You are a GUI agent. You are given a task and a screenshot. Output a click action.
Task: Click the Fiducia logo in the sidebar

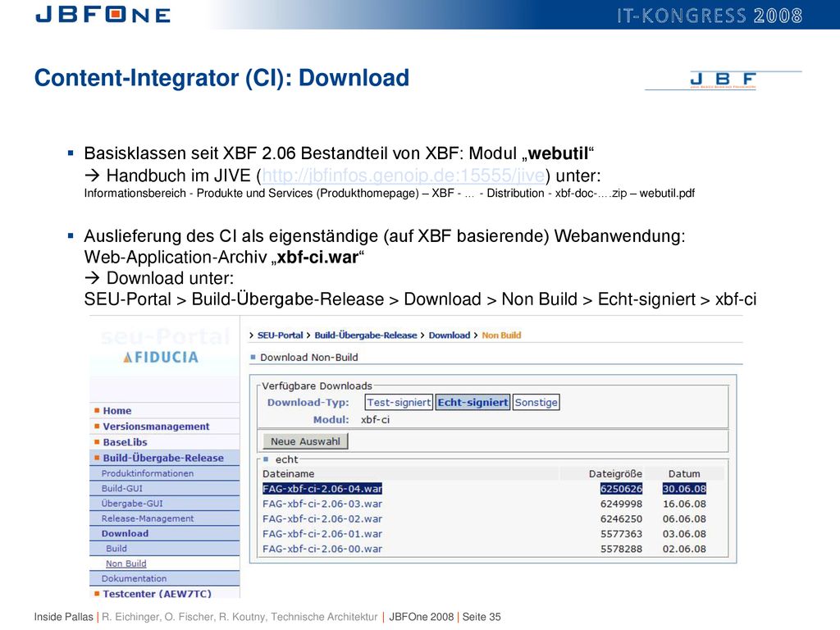(161, 357)
